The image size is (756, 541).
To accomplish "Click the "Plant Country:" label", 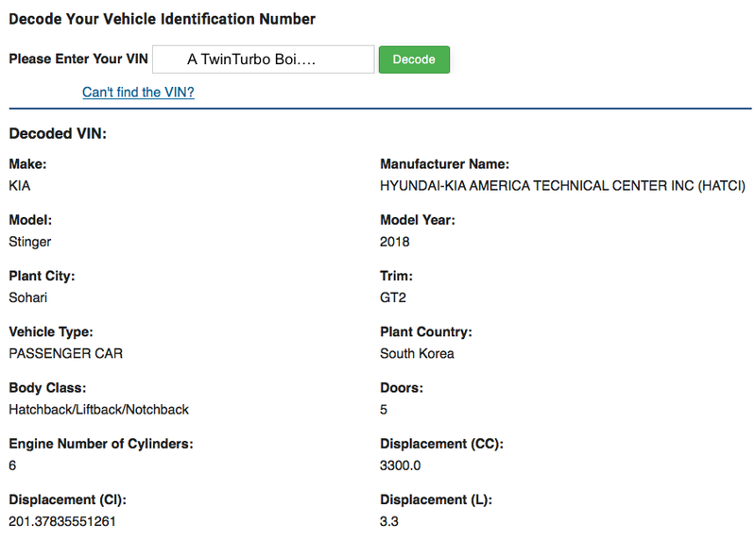I will pos(426,332).
